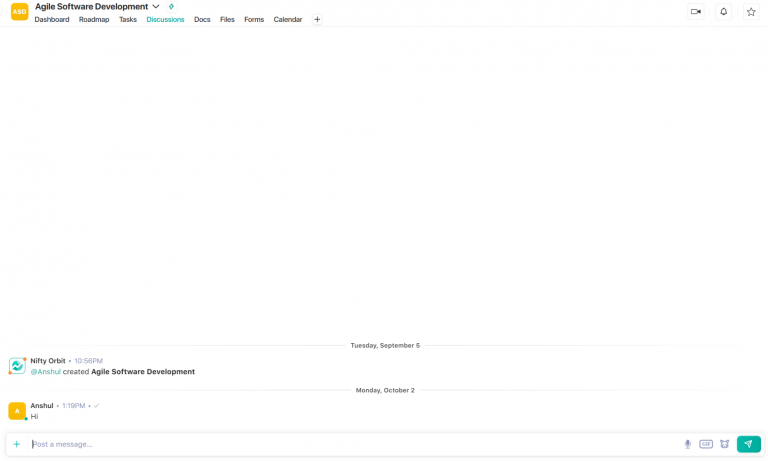Select the Calendar tab
768x461 pixels.
coord(288,19)
